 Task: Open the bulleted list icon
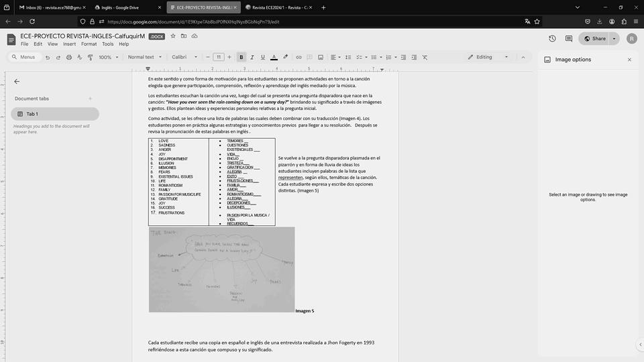pyautogui.click(x=374, y=57)
